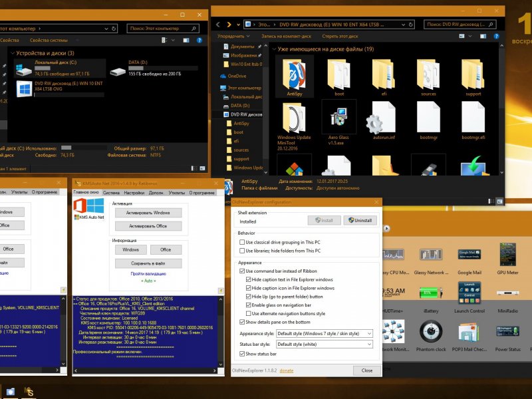The image size is (532, 399).
Task: Select the Windows Update MiniTool folder icon
Action: [x=294, y=118]
